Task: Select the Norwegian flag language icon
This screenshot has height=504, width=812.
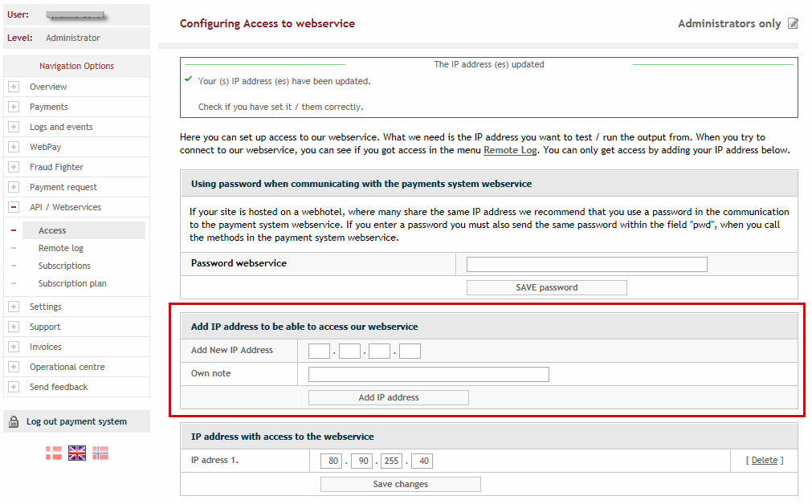Action: click(x=100, y=453)
